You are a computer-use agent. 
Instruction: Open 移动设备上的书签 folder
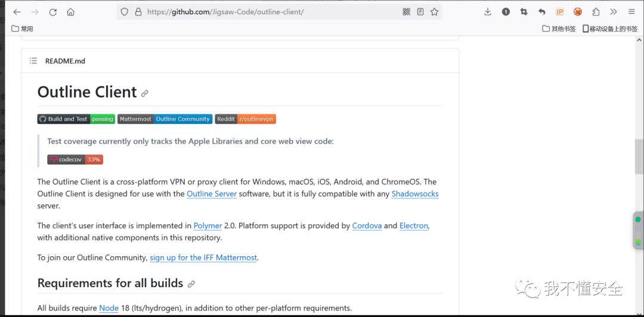[610, 29]
